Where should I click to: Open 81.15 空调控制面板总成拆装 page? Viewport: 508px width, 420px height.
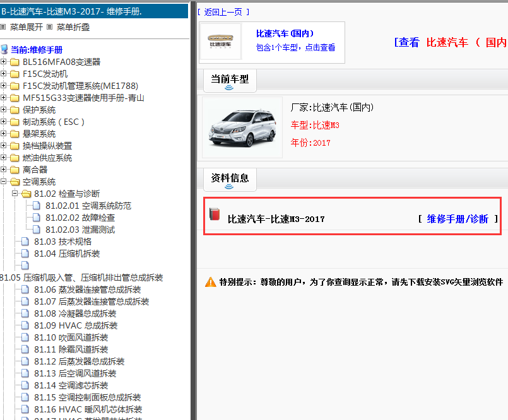pos(88,397)
